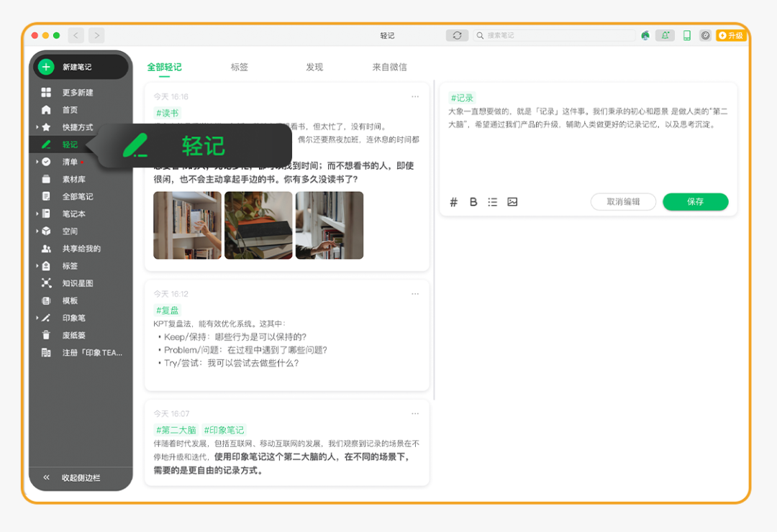This screenshot has height=532, width=777.
Task: Click the #第二大脑 tag link
Action: (176, 430)
